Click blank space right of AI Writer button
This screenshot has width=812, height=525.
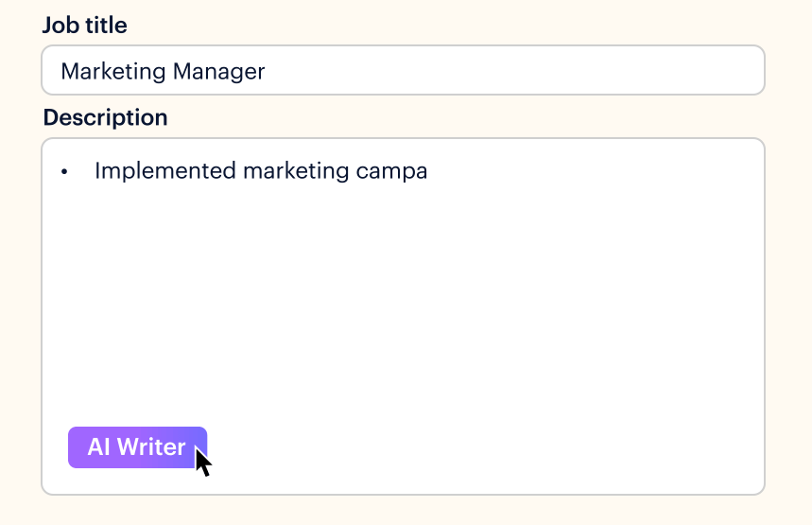pos(481,447)
